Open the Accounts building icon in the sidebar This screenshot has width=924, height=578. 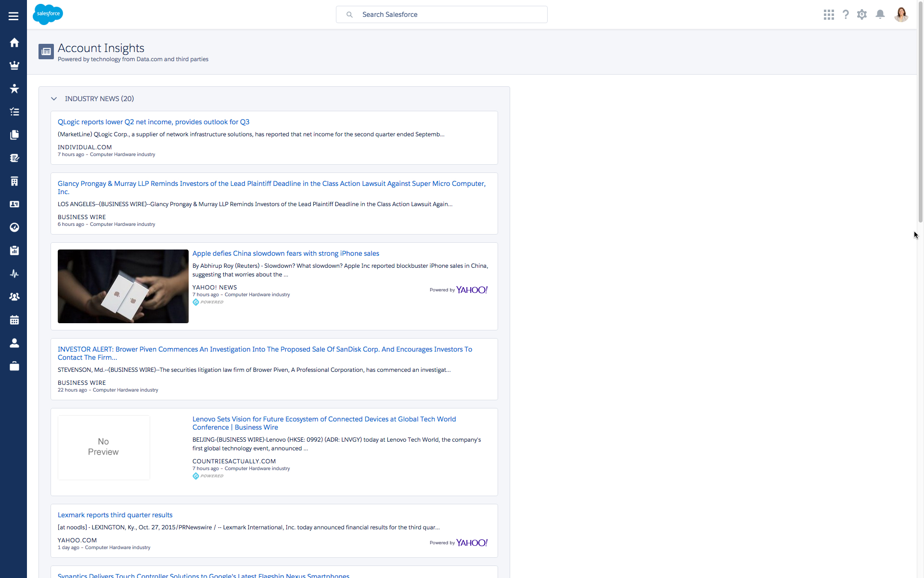pyautogui.click(x=14, y=181)
